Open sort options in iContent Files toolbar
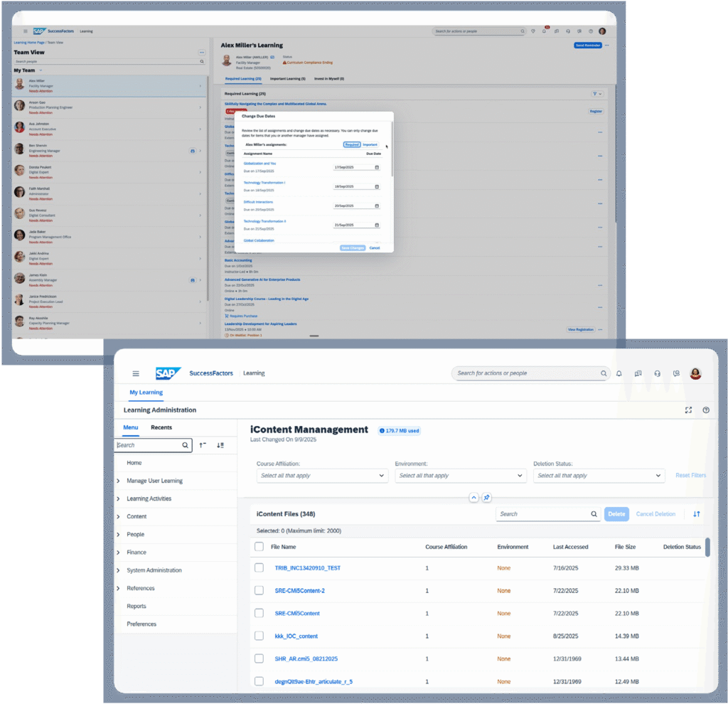This screenshot has height=704, width=728. coord(696,513)
